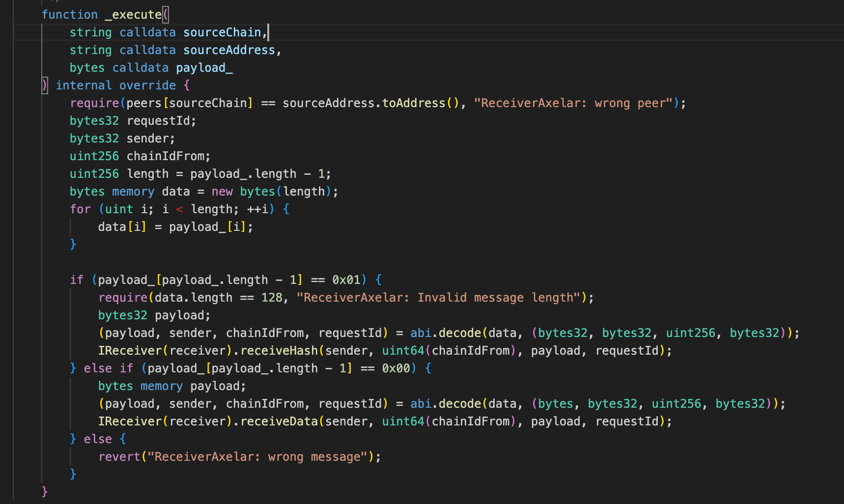Screen dimensions: 844x504
Task: Click the internal keyword
Action: [x=84, y=85]
